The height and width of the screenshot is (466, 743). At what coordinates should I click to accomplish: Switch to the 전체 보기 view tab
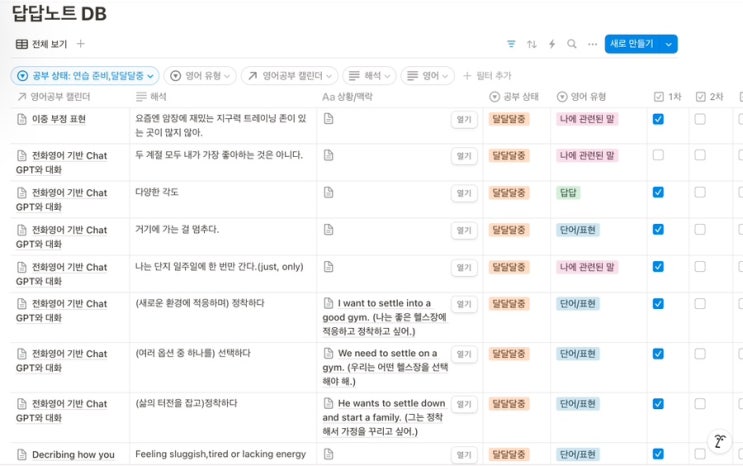click(42, 44)
